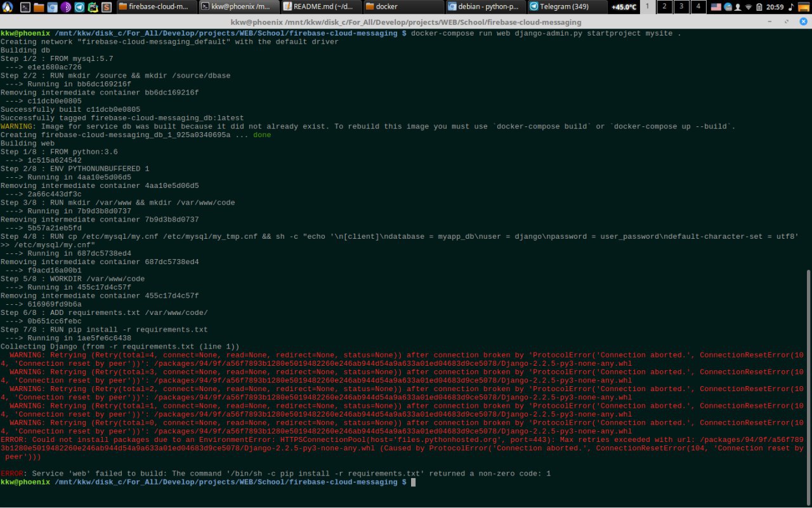Switch to workspace 1
The image size is (812, 508).
click(x=648, y=7)
